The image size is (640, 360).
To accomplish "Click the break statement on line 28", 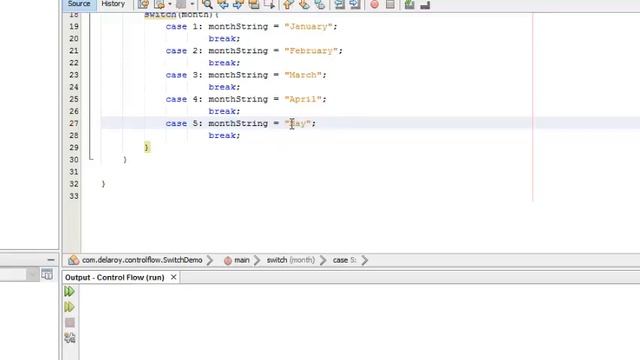I will [x=224, y=136].
